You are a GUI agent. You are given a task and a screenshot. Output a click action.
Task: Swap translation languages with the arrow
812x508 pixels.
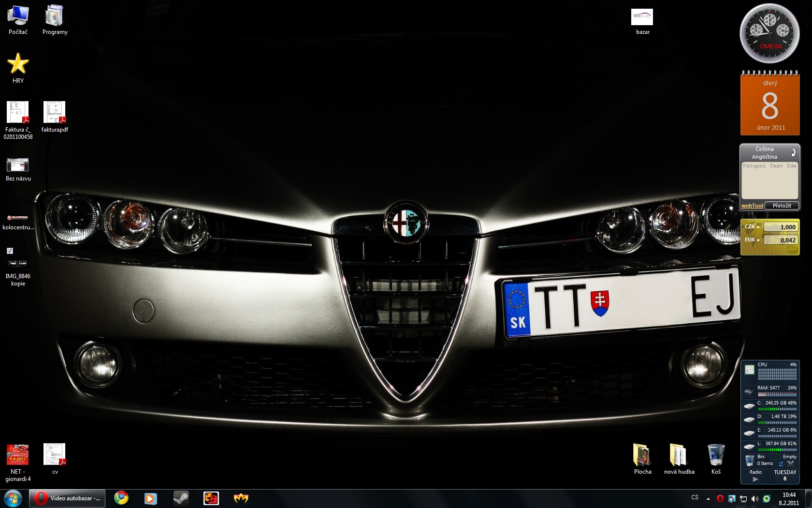click(793, 152)
